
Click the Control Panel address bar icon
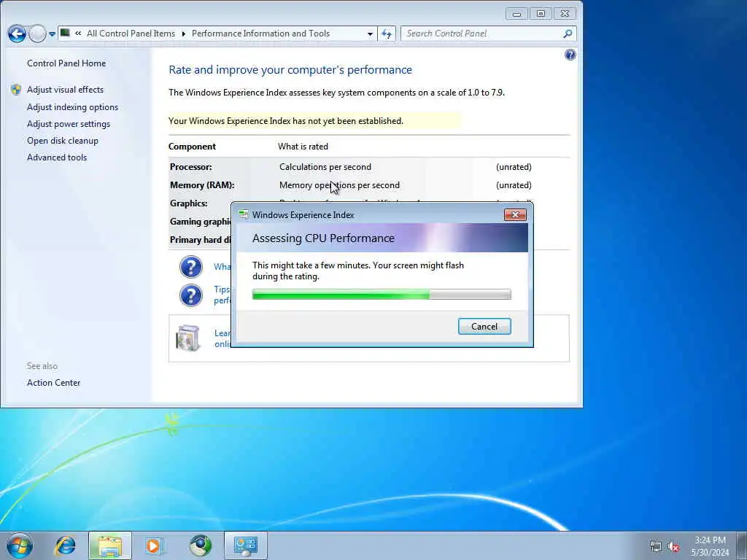point(66,34)
